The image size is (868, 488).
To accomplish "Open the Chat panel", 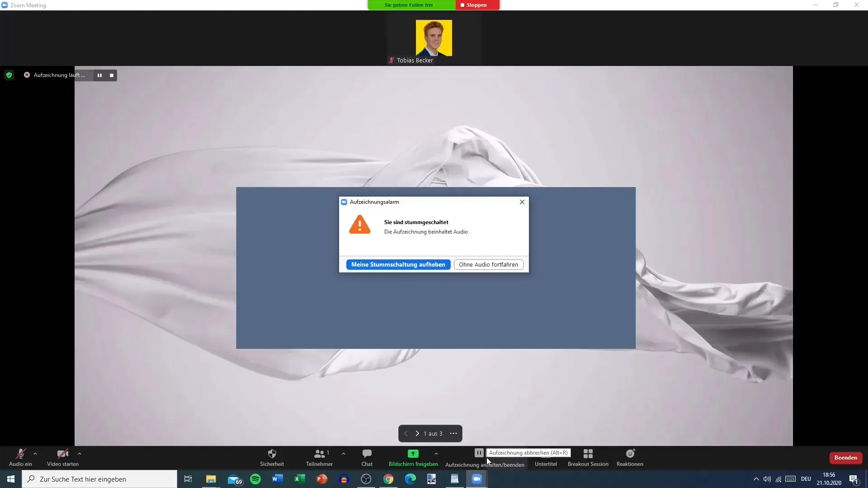I will [367, 456].
